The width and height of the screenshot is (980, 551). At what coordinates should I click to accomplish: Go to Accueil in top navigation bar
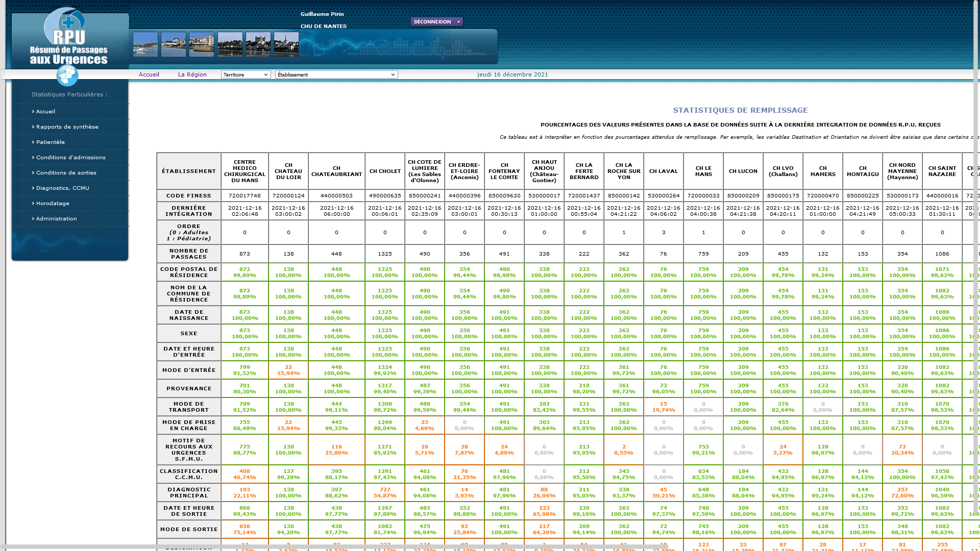(149, 74)
